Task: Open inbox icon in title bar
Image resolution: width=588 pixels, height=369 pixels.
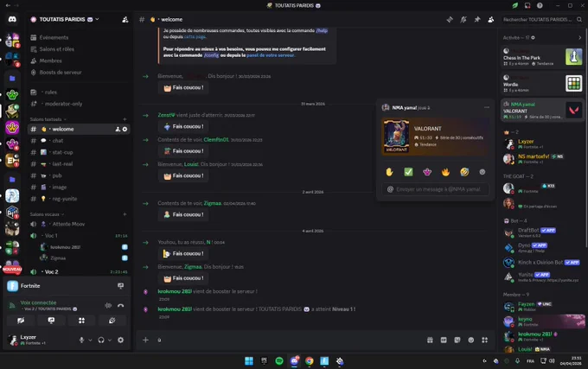Action: [x=527, y=5]
